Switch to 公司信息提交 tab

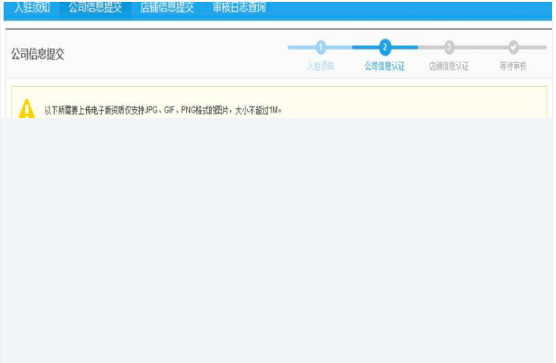click(95, 8)
